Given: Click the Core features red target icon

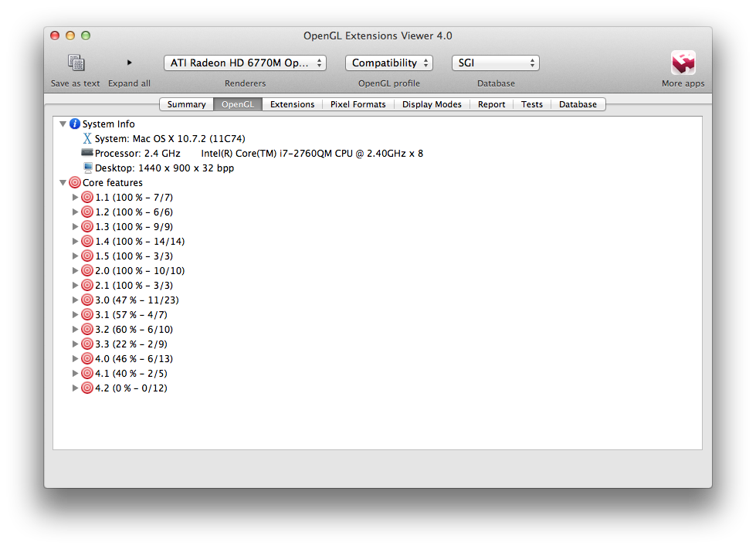Looking at the screenshot, I should [x=75, y=183].
